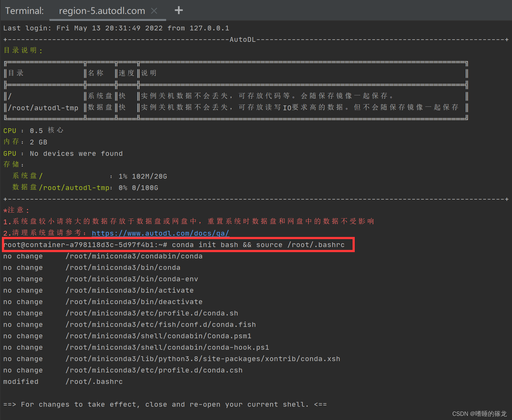Click the 'conda.csh' path line
This screenshot has height=420, width=512.
pos(154,370)
